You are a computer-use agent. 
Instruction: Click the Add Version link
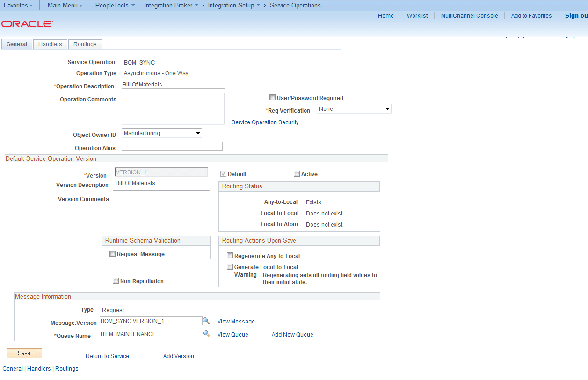(x=178, y=356)
